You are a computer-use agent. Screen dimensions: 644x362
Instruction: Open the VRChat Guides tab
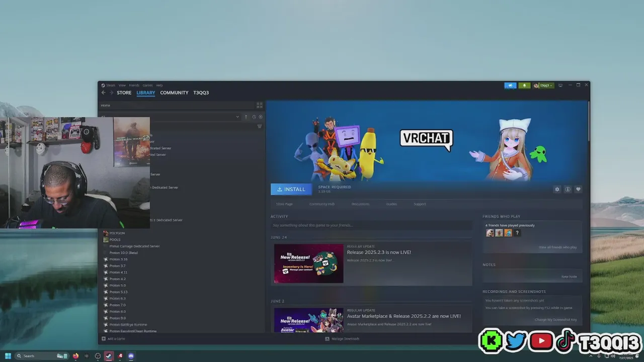point(391,204)
